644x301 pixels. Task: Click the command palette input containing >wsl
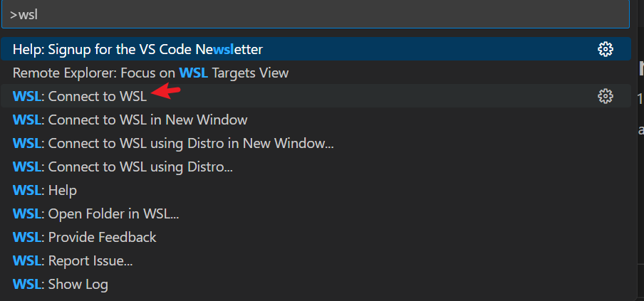[x=316, y=15]
